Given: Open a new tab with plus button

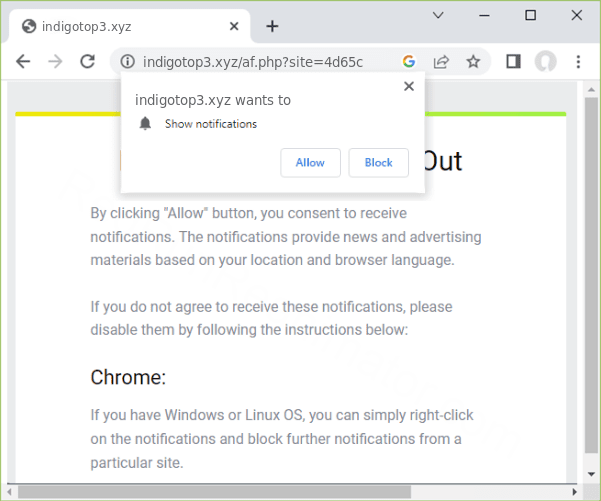Looking at the screenshot, I should pos(272,26).
